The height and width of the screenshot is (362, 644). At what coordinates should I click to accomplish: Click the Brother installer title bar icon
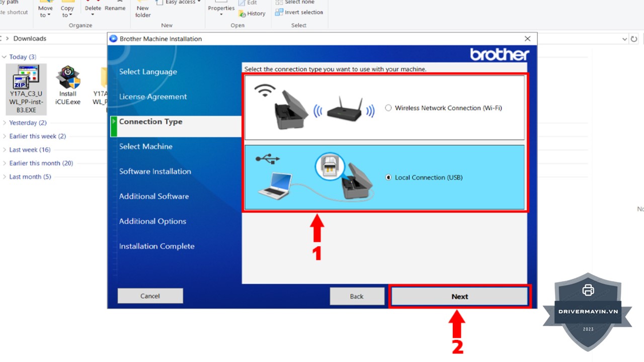click(114, 39)
